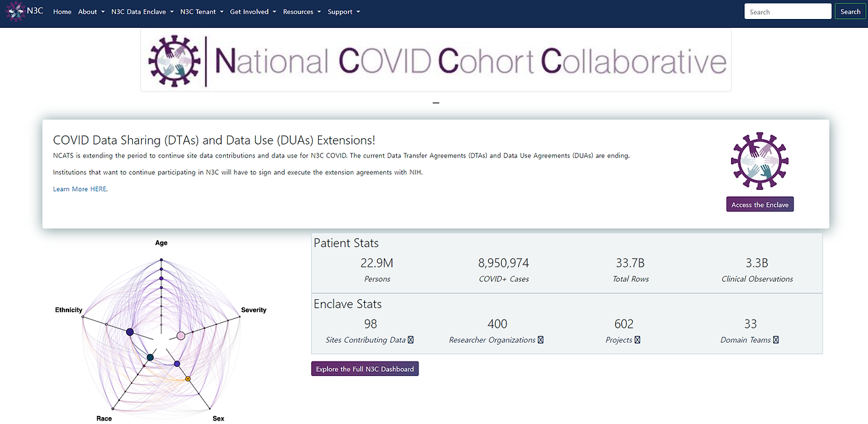Expand the Resources dropdown
868x424 pixels.
tap(302, 12)
